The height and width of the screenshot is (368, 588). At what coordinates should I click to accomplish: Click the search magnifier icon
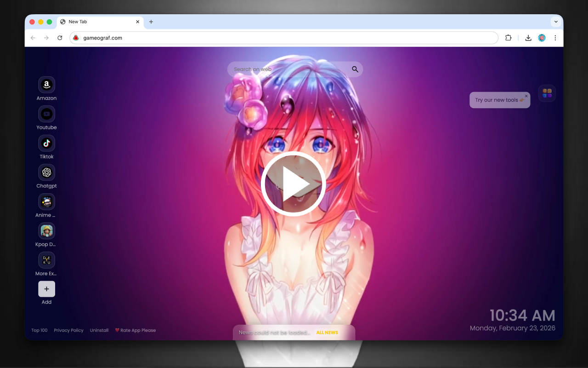pyautogui.click(x=355, y=69)
